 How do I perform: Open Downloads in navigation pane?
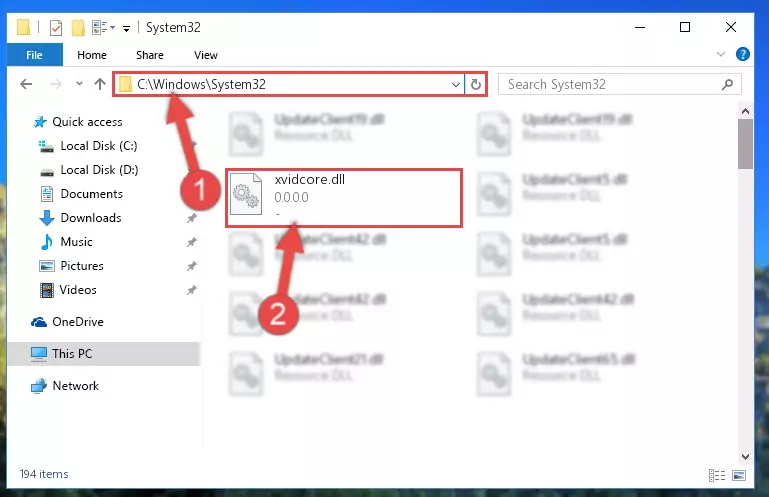point(91,218)
